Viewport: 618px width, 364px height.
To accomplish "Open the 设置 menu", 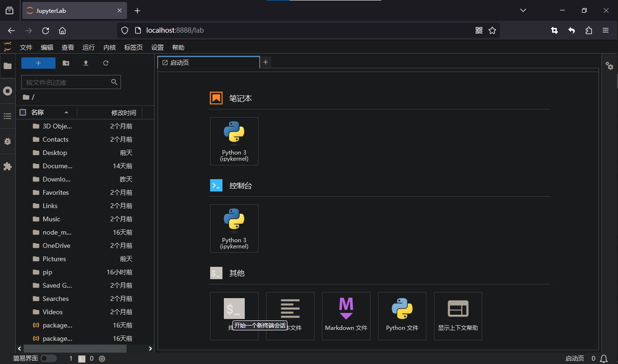I will [x=157, y=47].
